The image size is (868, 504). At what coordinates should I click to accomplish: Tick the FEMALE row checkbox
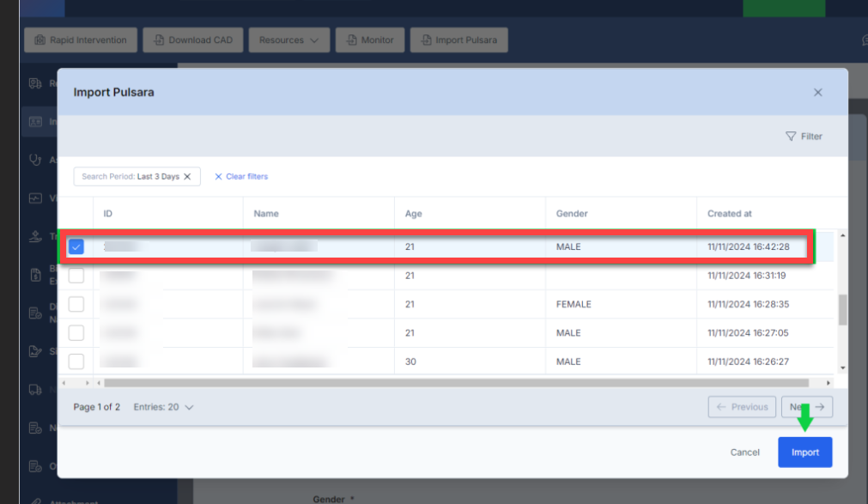click(x=76, y=305)
